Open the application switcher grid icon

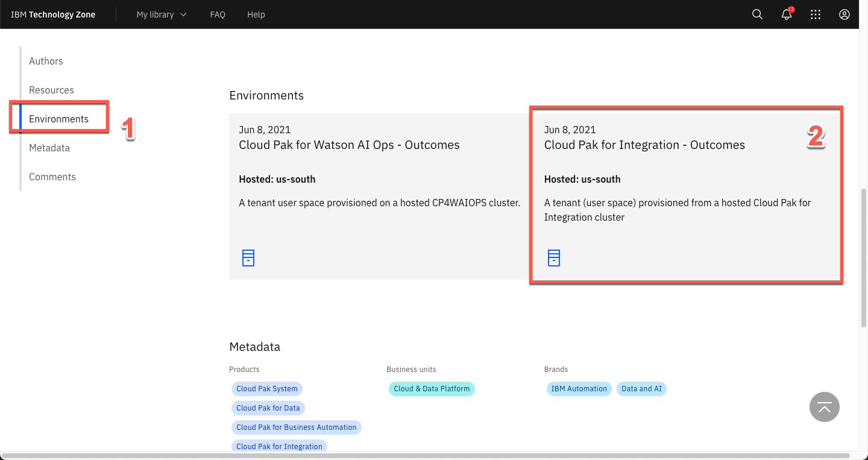816,14
